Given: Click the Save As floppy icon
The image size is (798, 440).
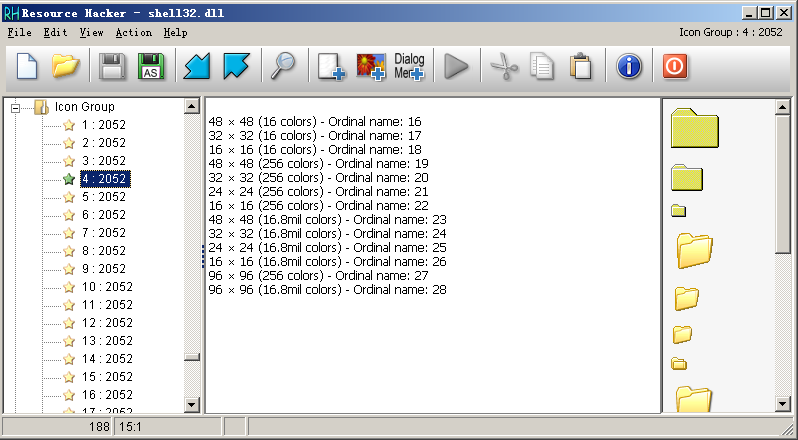Looking at the screenshot, I should (151, 66).
